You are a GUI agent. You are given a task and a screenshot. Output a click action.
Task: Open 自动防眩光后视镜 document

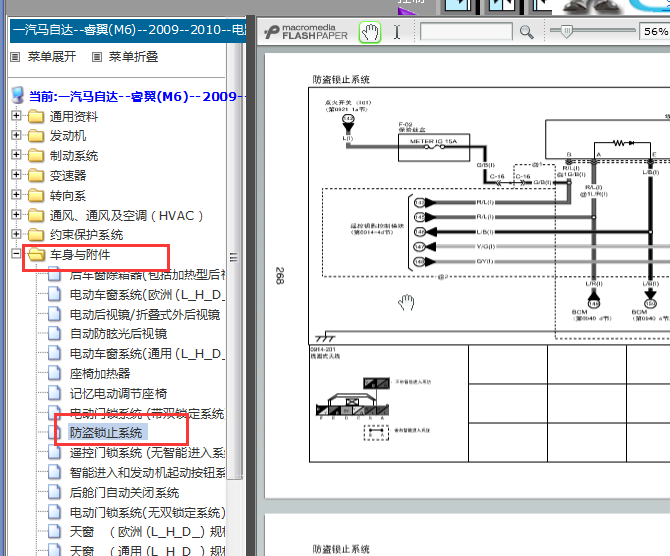coord(118,334)
